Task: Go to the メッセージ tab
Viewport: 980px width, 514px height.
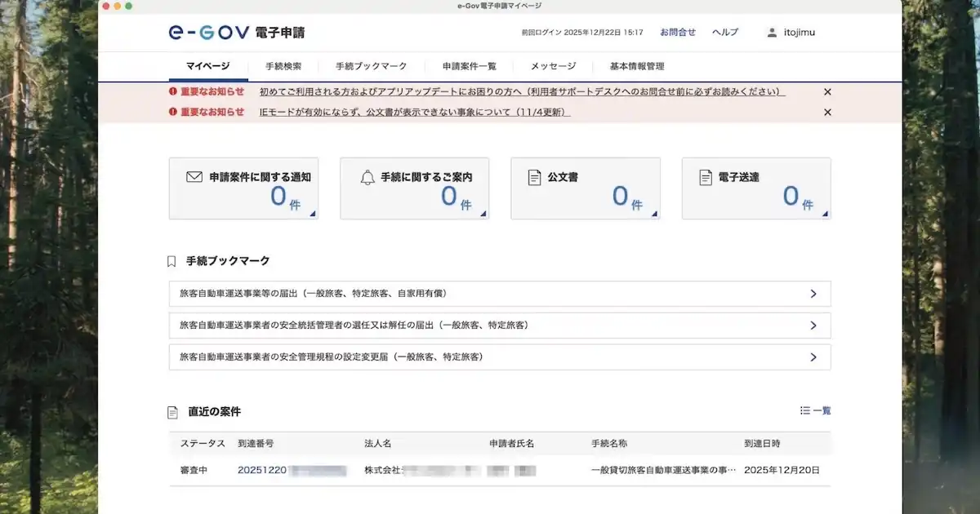Action: pos(553,67)
